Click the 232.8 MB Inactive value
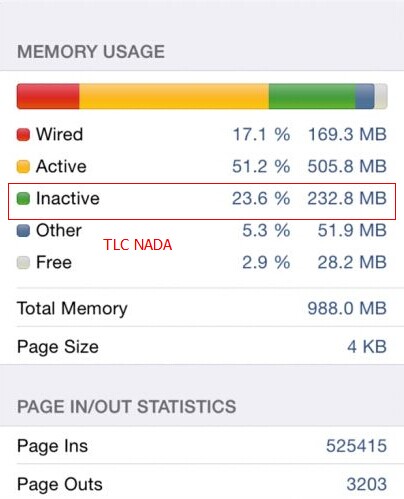 [x=347, y=198]
